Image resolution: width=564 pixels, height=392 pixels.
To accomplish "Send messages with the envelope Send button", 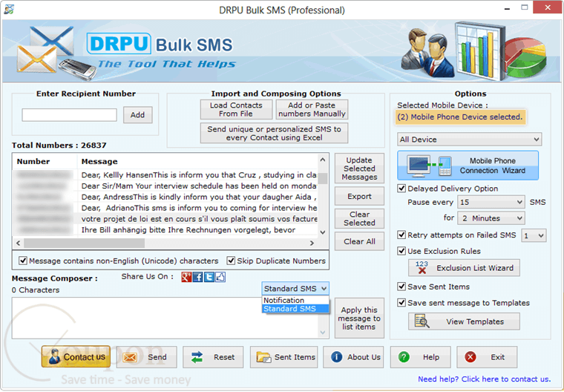I will [x=146, y=357].
